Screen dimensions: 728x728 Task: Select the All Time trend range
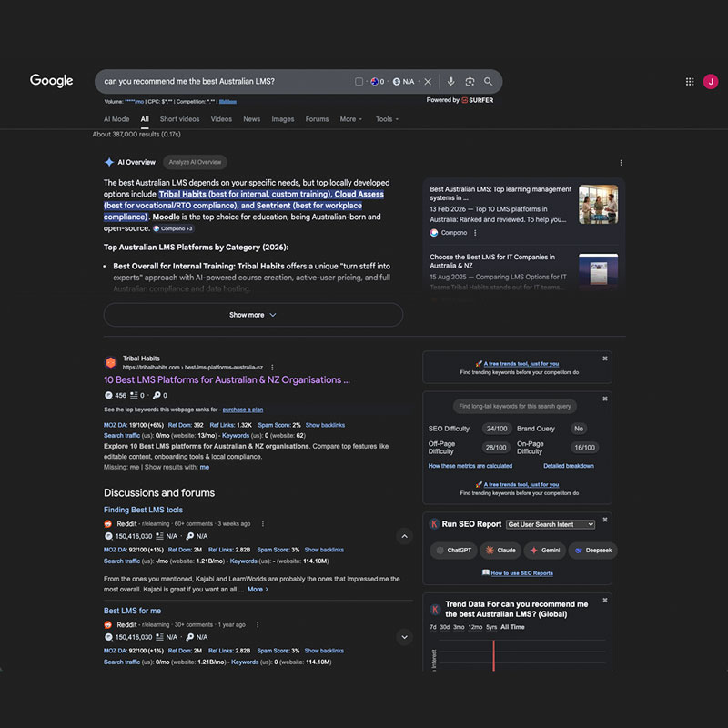tap(512, 627)
